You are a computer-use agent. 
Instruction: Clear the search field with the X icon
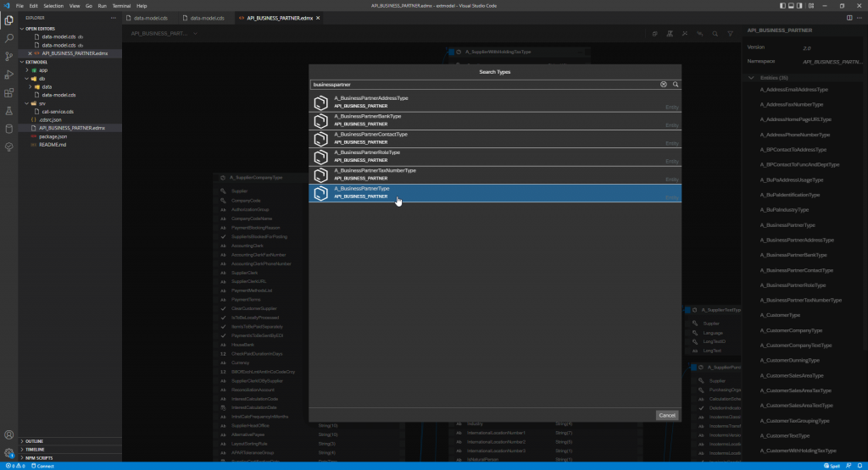click(x=663, y=85)
